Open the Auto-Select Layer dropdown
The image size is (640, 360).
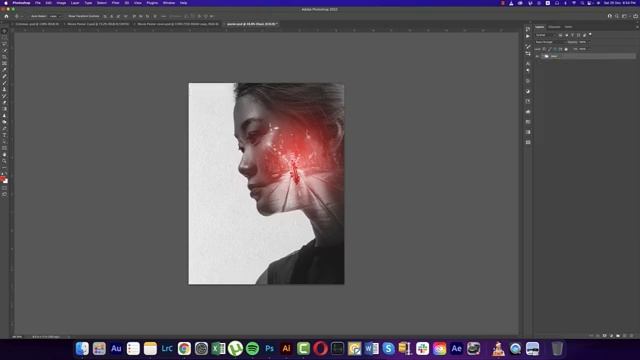pos(55,16)
